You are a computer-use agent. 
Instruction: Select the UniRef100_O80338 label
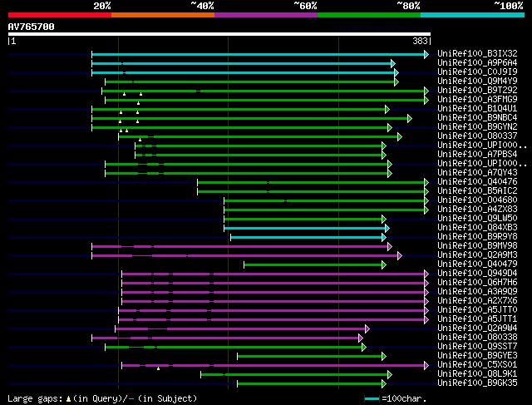[477, 338]
